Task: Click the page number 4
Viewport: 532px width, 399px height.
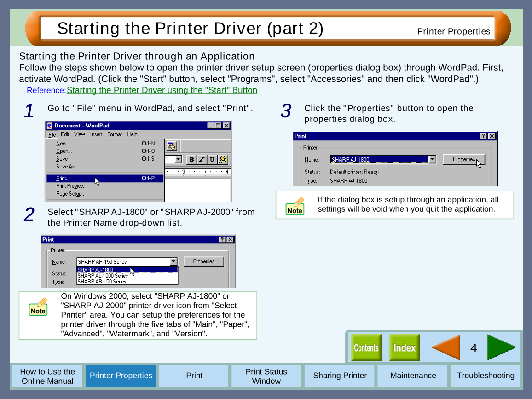Action: (474, 348)
